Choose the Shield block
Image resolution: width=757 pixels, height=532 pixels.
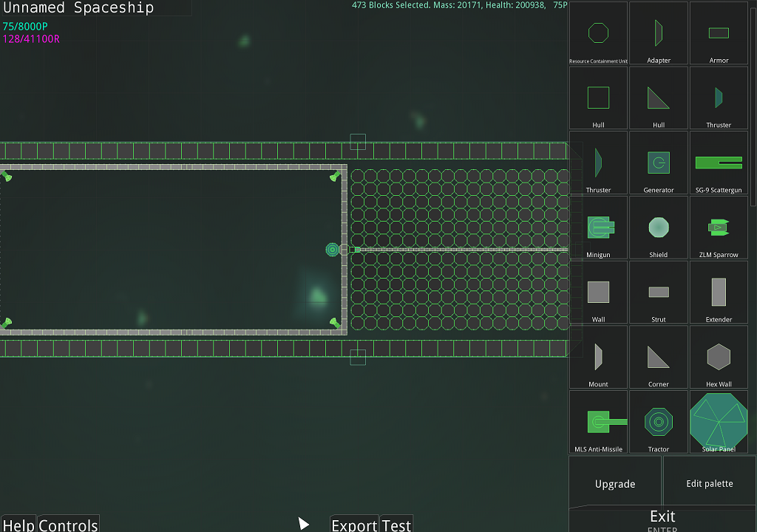click(659, 228)
